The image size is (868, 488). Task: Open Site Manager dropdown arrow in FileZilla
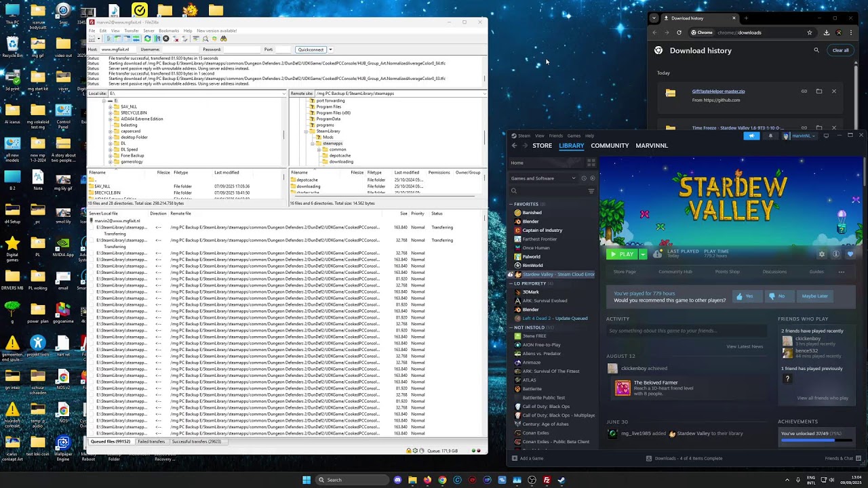coord(99,39)
